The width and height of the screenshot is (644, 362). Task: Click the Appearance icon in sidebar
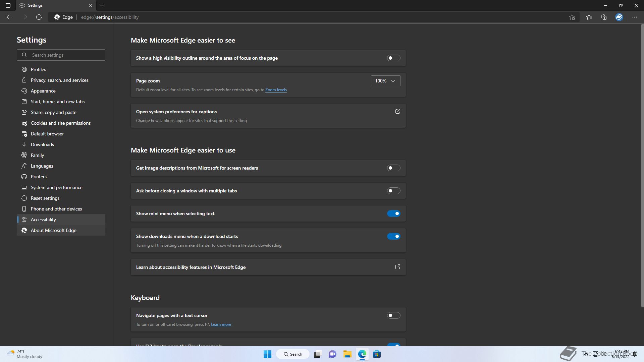24,91
